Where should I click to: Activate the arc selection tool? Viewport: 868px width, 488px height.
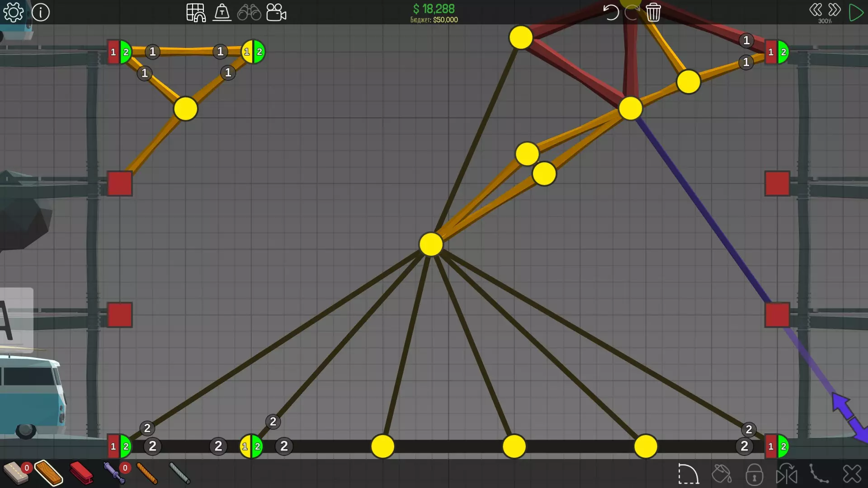click(x=688, y=474)
